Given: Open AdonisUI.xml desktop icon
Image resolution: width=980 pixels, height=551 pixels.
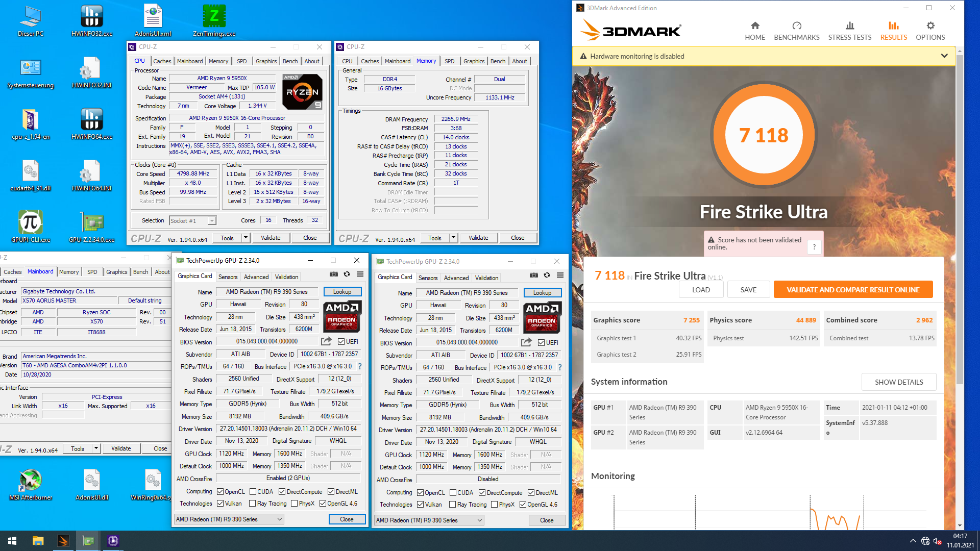Looking at the screenshot, I should 153,20.
